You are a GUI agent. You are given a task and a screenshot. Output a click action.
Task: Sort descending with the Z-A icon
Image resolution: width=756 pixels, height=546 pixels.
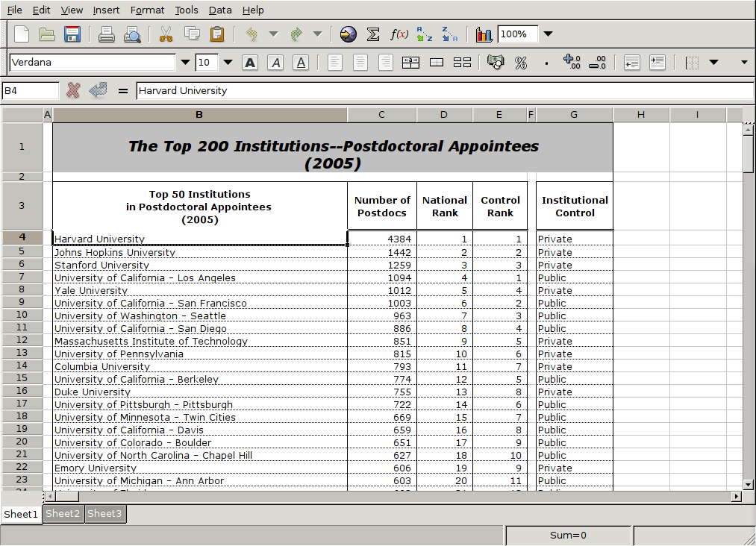[450, 34]
